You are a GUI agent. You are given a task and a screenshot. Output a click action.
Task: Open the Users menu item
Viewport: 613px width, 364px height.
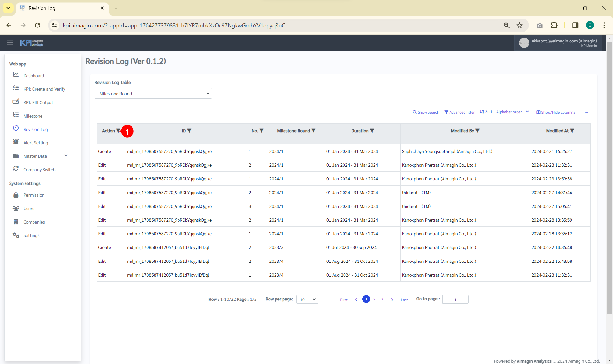28,209
